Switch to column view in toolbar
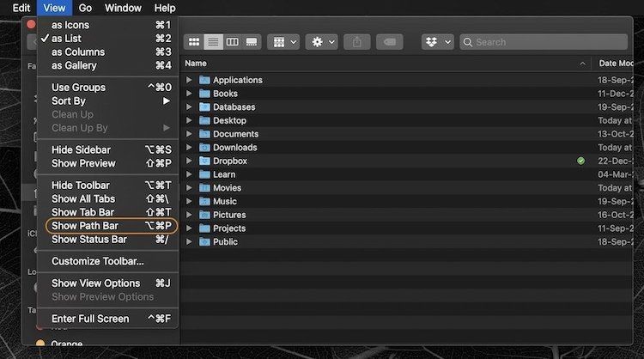Screen dimensions: 644x359 (232, 41)
